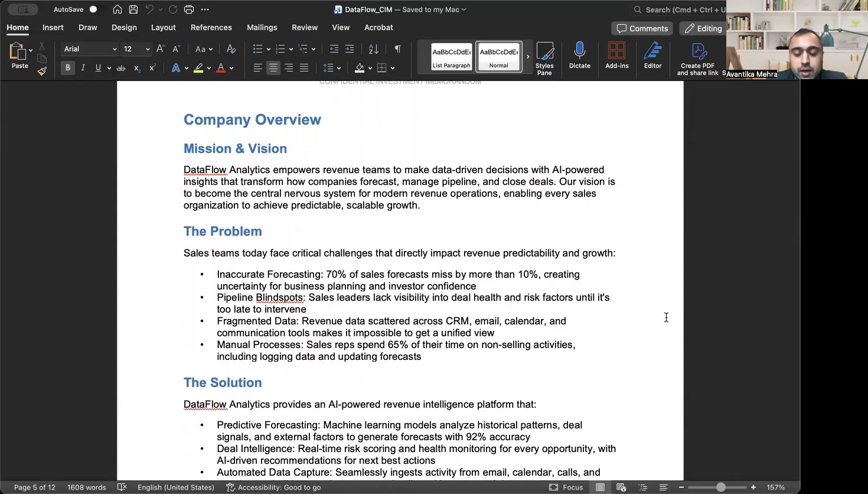This screenshot has height=494, width=868.
Task: Open the Layout ribbon tab
Action: [x=164, y=28]
